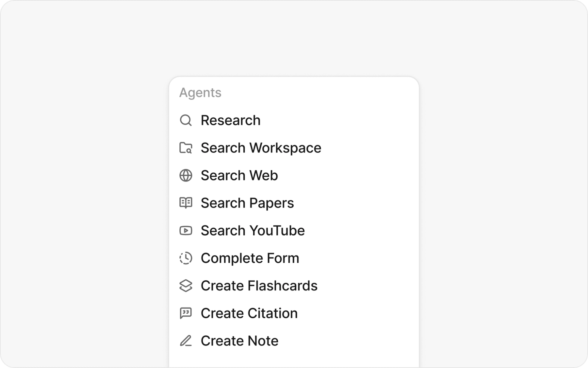Click the Create Note pencil icon
The width and height of the screenshot is (588, 368).
tap(186, 341)
